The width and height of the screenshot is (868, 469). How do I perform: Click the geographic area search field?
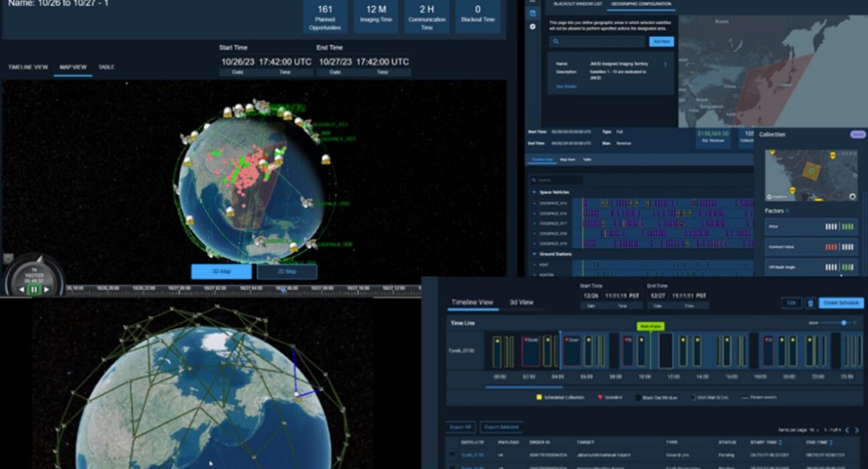(x=597, y=42)
